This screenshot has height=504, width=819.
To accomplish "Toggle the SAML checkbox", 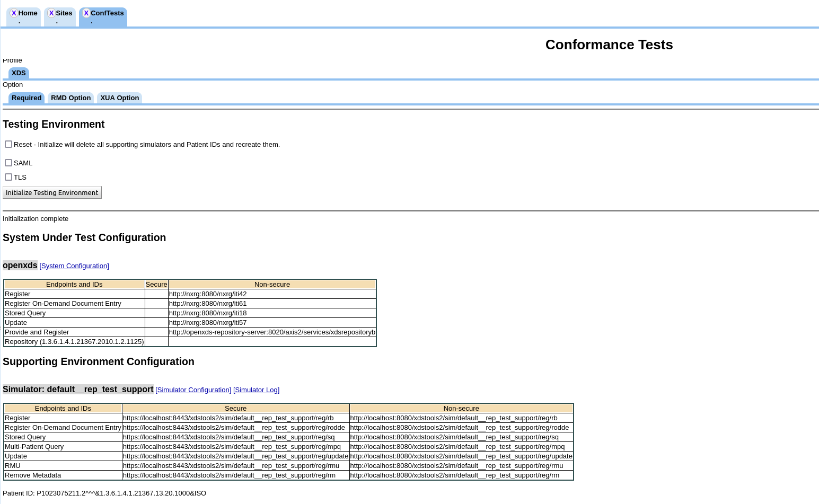I will pos(8,163).
